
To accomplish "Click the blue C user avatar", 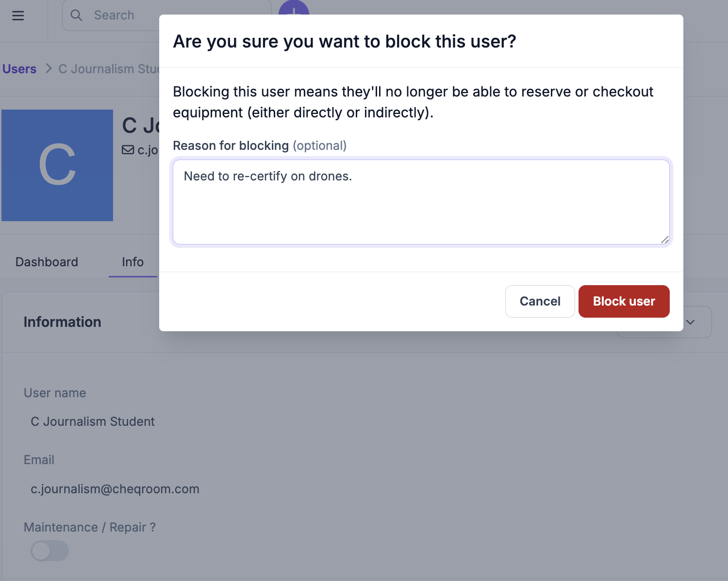I will point(57,165).
